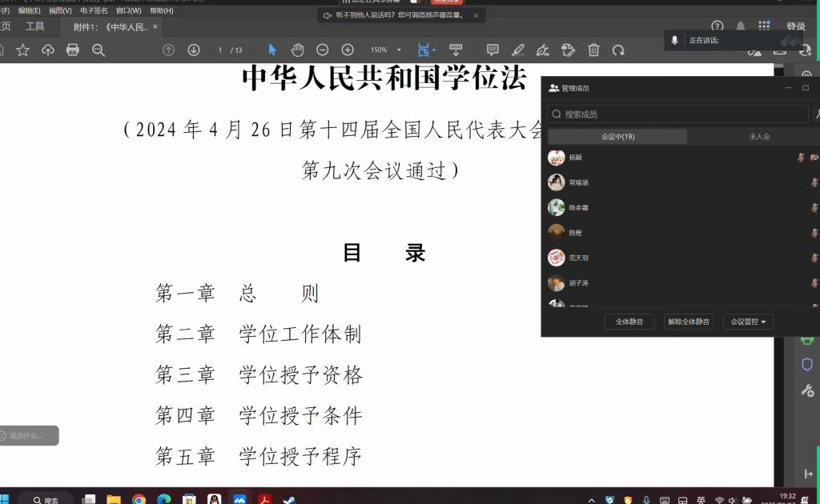Image resolution: width=820 pixels, height=504 pixels.
Task: Switch to the 未入会 tab
Action: [x=758, y=137]
